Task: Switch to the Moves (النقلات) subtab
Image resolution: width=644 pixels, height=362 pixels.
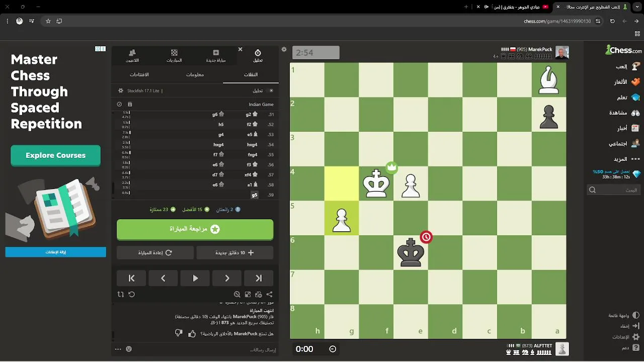Action: tap(251, 74)
